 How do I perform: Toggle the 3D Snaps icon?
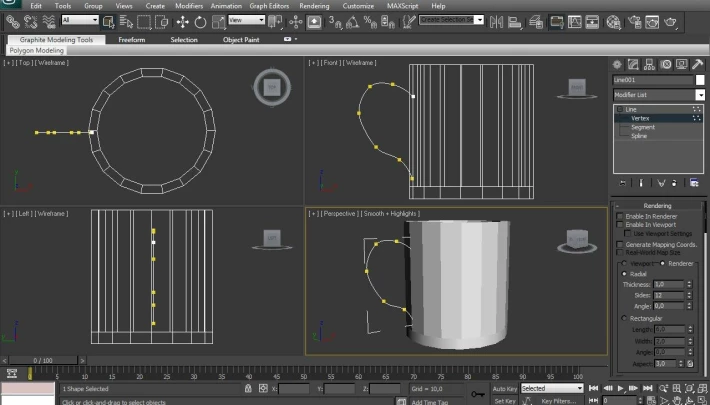tap(335, 21)
